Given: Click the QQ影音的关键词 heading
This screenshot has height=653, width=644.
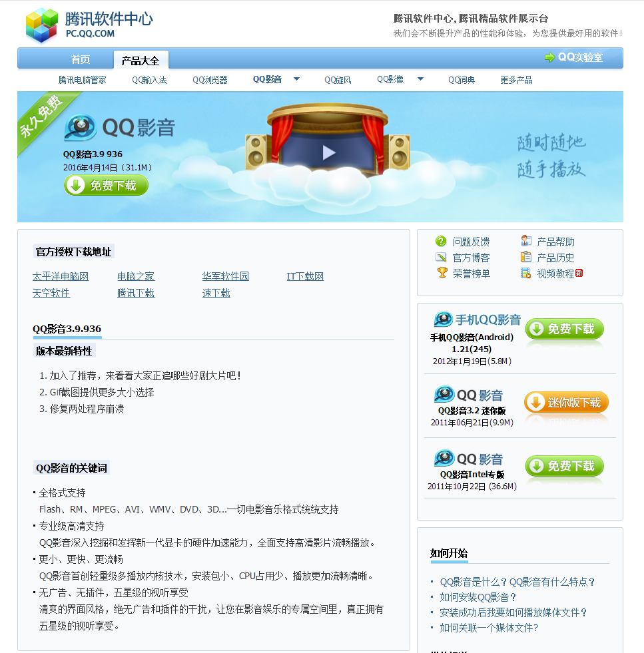Looking at the screenshot, I should tap(71, 468).
